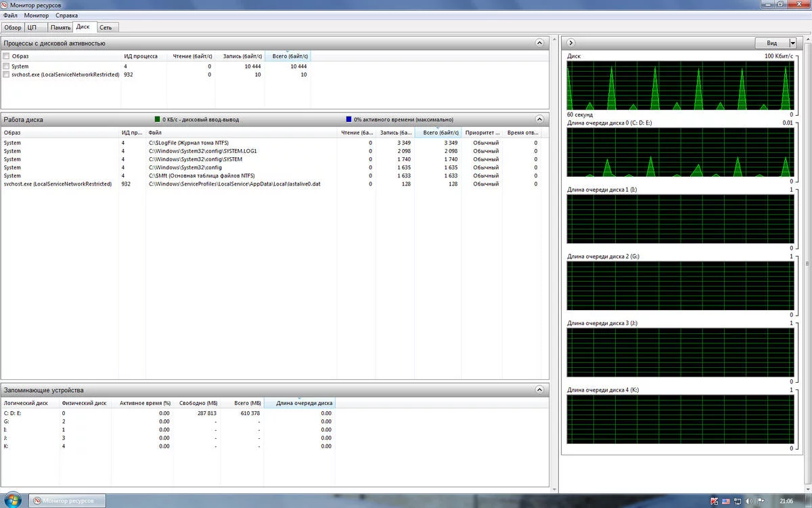Switch to the Сеть tab
Viewport: 812px width, 508px height.
click(x=106, y=28)
